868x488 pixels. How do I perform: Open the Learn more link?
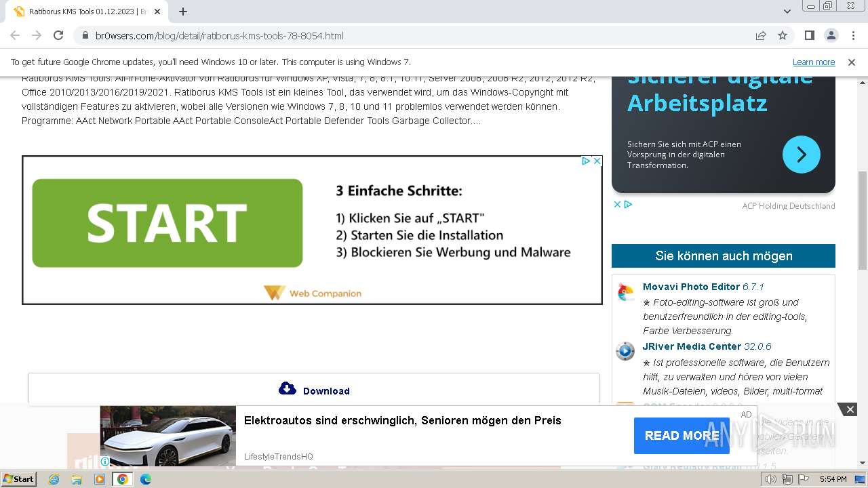point(814,62)
